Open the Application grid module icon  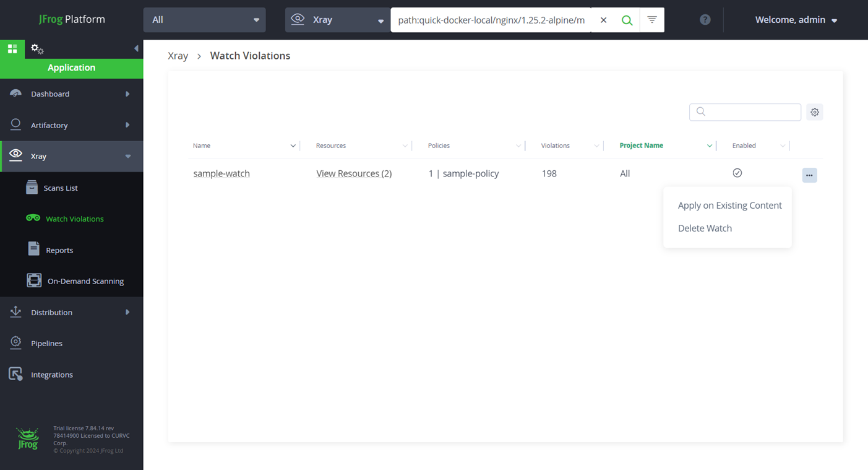click(12, 49)
